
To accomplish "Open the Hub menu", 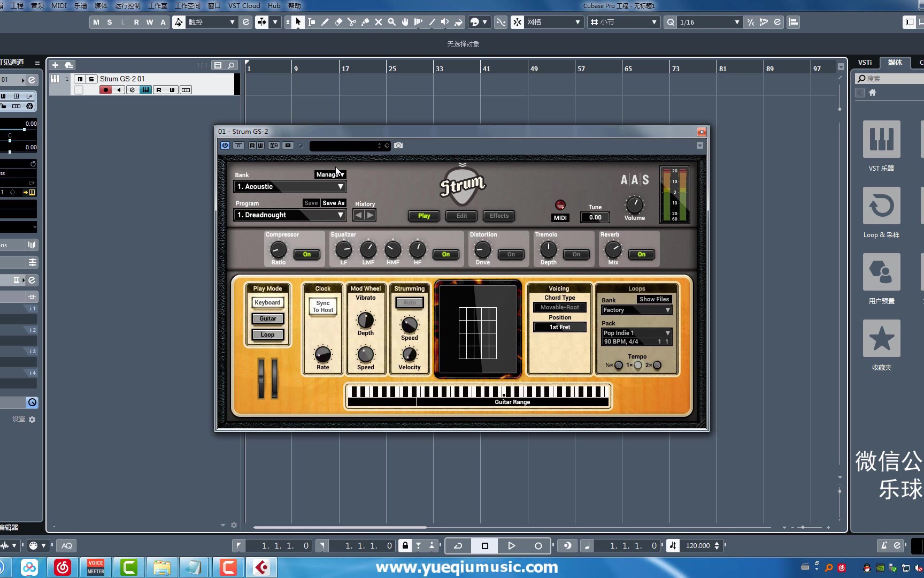I will coord(274,5).
